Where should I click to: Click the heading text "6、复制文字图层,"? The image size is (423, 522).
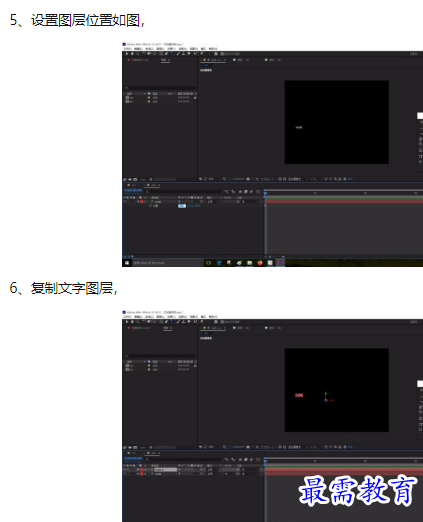click(64, 288)
